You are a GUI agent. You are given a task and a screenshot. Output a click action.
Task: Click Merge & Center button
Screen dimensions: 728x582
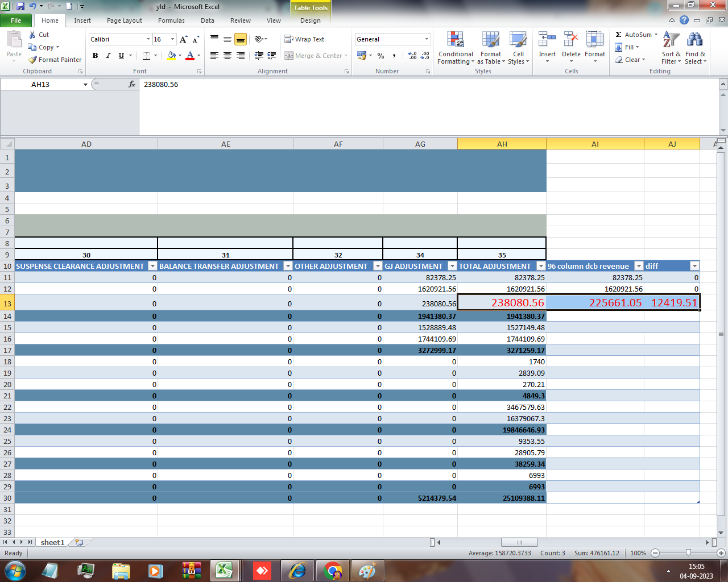(313, 56)
